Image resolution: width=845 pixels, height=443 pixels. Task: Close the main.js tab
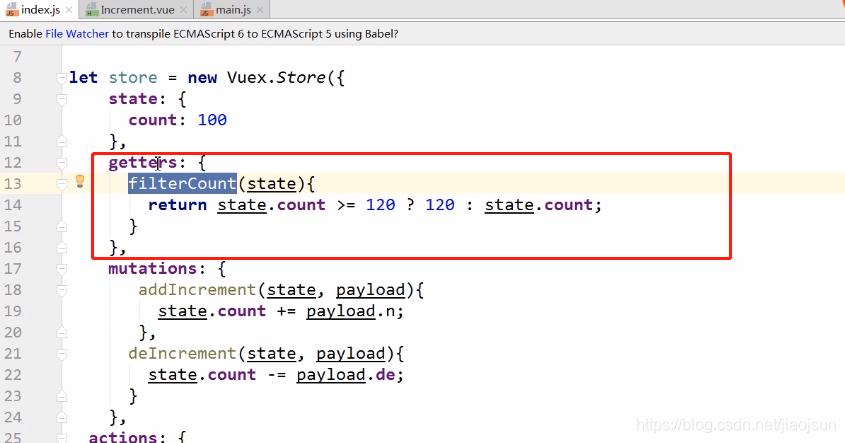[260, 10]
